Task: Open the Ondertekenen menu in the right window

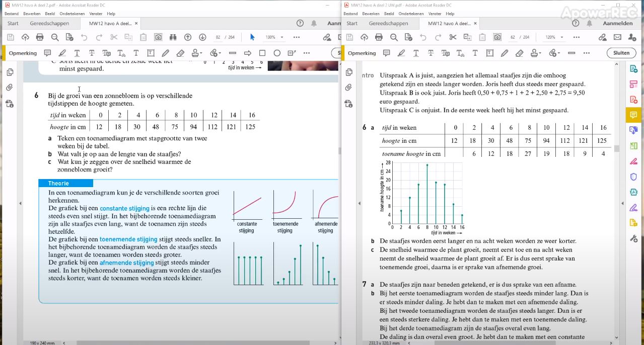Action: click(412, 14)
